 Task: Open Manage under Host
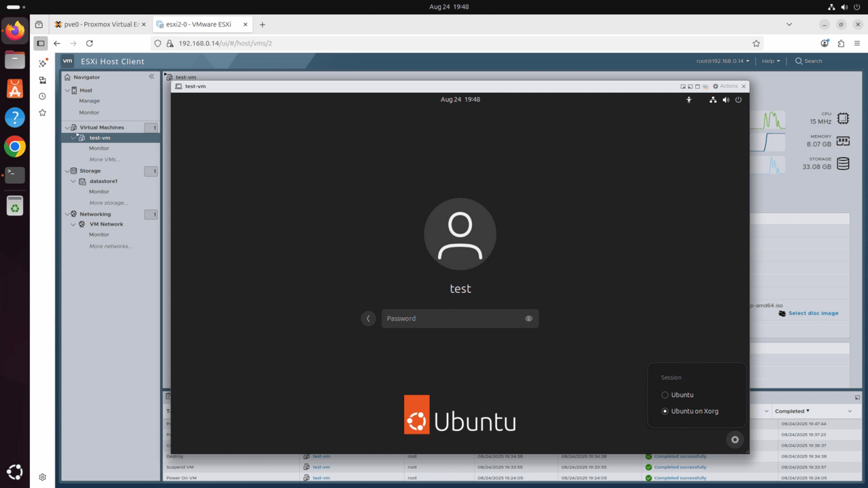pos(90,101)
